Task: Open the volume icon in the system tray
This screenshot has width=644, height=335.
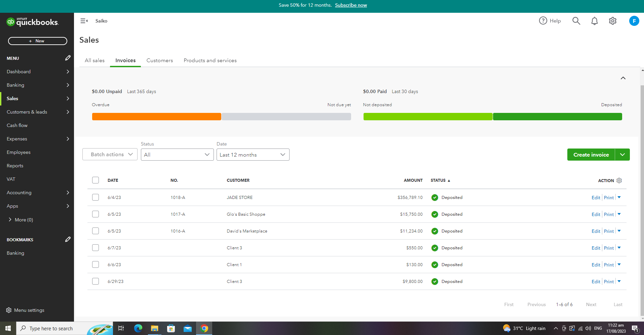Action: (x=588, y=328)
